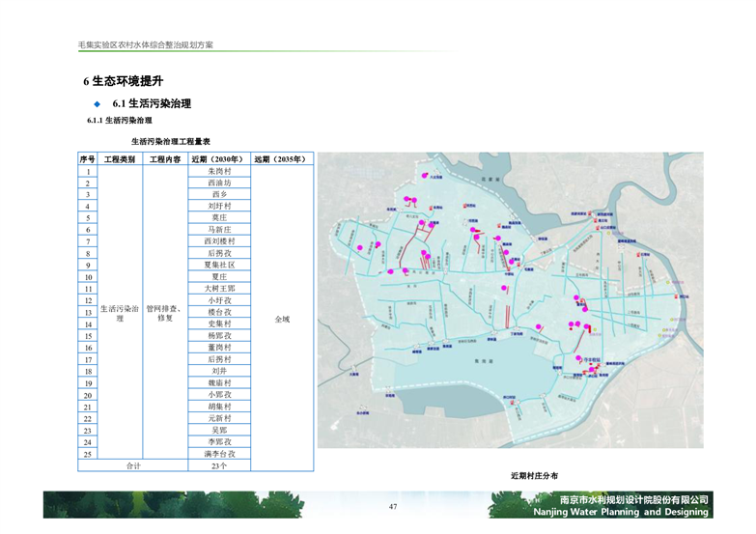Image resolution: width=756 pixels, height=534 pixels.
Task: Click the '管网排查、修复' merged cell
Action: pos(164,312)
